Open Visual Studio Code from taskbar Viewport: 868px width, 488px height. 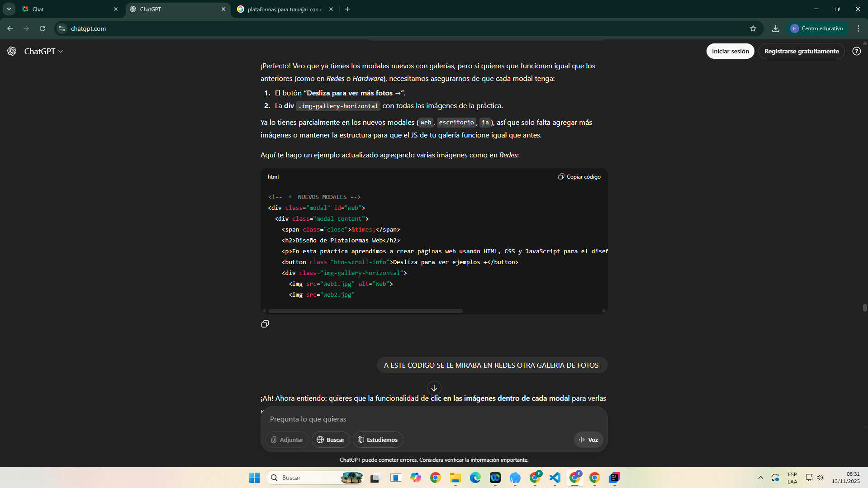tap(555, 478)
